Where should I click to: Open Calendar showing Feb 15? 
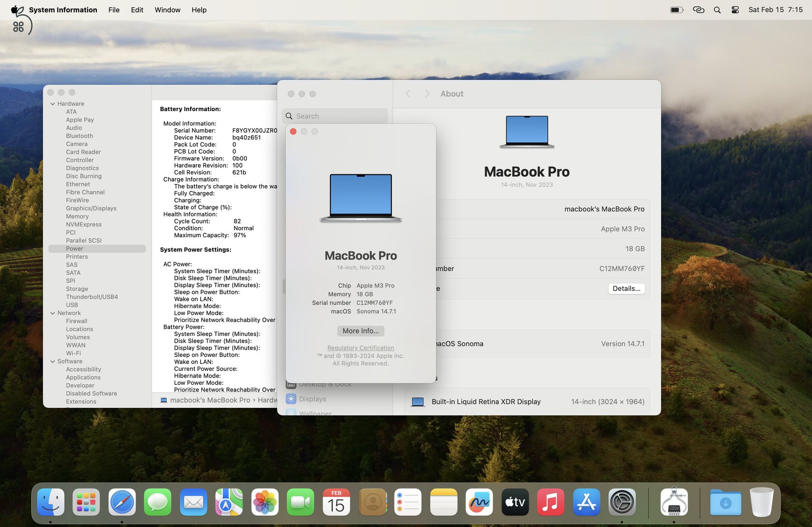click(336, 502)
